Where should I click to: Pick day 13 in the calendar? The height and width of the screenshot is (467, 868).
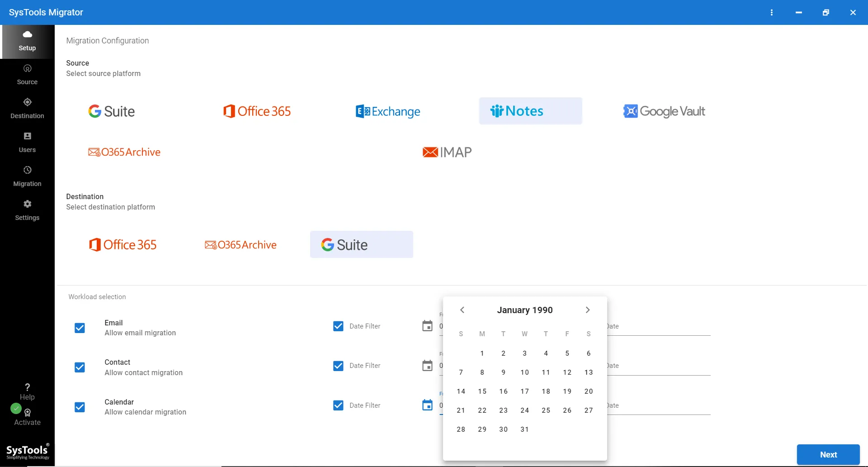[589, 372]
